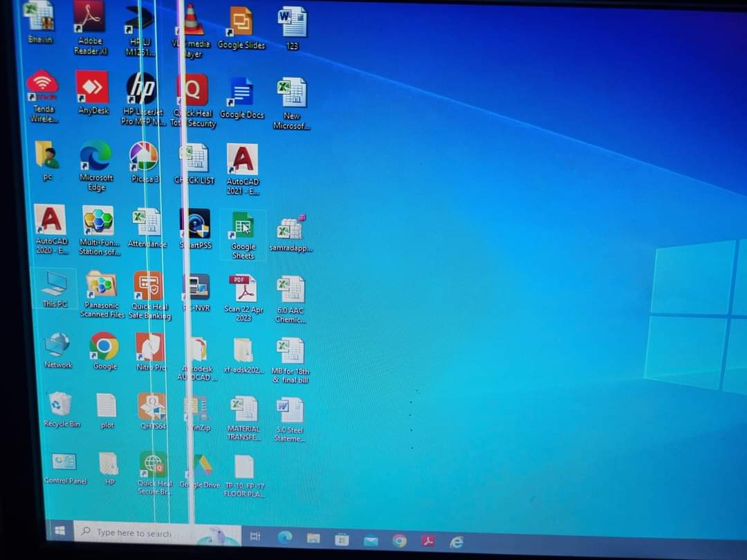
Task: Open the Windows Start menu
Action: click(x=60, y=530)
